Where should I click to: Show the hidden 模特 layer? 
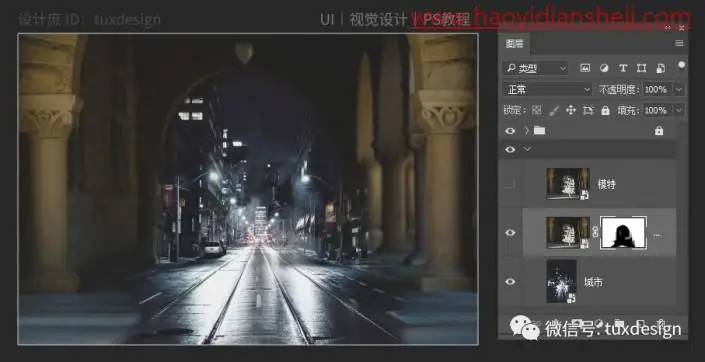coord(510,184)
